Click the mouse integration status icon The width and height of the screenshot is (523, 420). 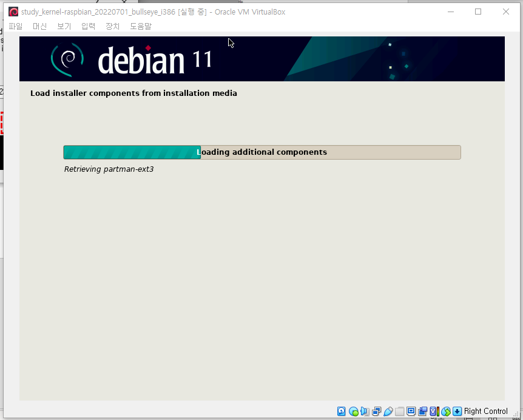(x=445, y=411)
